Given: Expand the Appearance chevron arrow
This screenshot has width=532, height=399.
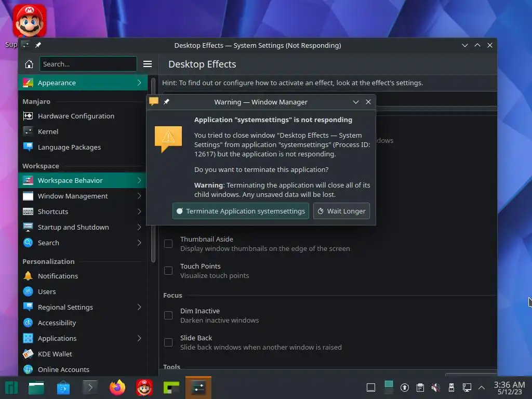Looking at the screenshot, I should 139,83.
